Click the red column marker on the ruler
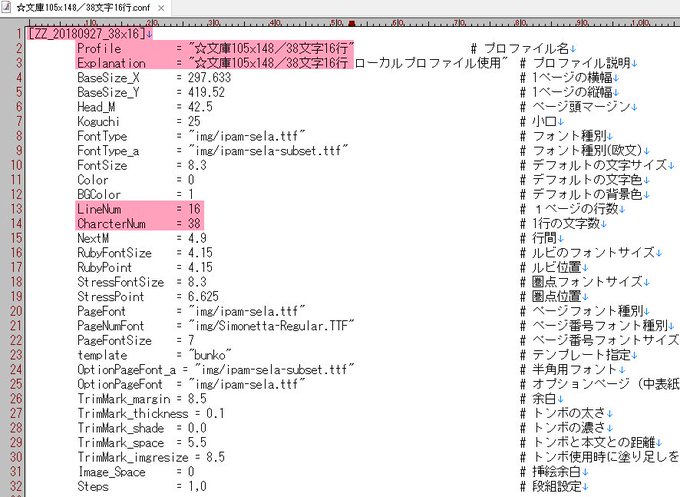This screenshot has height=497, width=680. click(352, 23)
